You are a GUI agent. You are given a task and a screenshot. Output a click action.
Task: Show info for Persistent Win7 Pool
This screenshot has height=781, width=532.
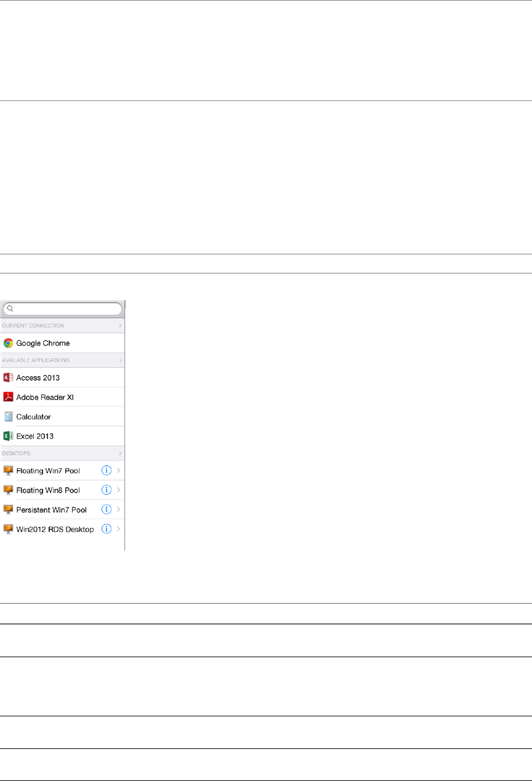click(106, 509)
